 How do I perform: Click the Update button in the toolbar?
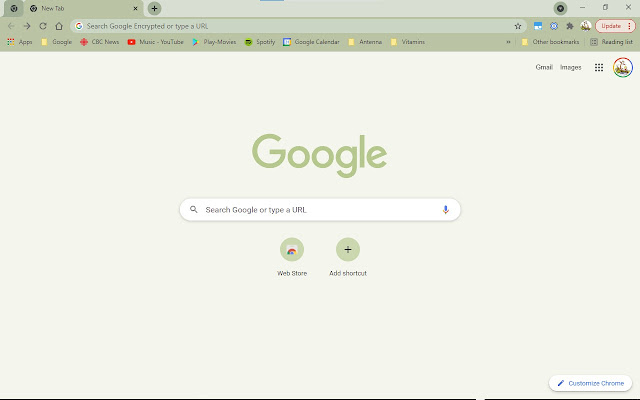pyautogui.click(x=615, y=26)
